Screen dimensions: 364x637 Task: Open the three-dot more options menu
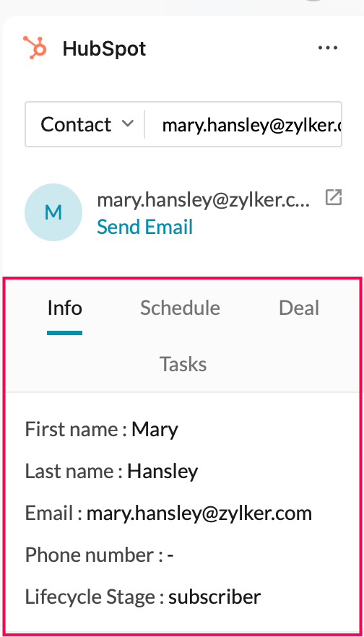(x=328, y=48)
